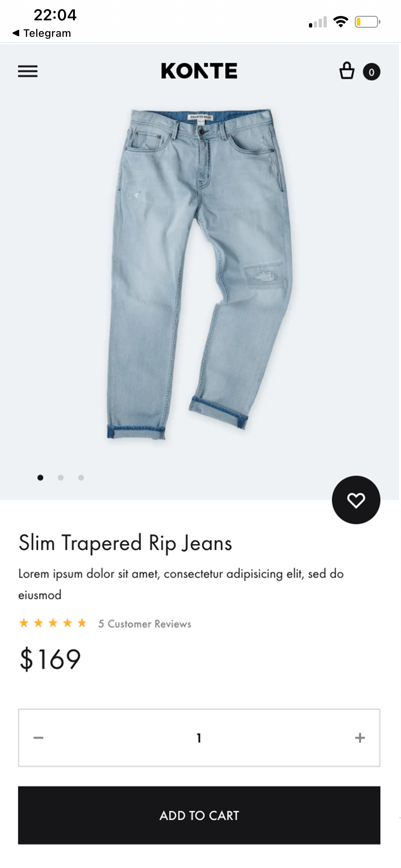
Task: Add jeans to wishlist with heart button
Action: [356, 500]
